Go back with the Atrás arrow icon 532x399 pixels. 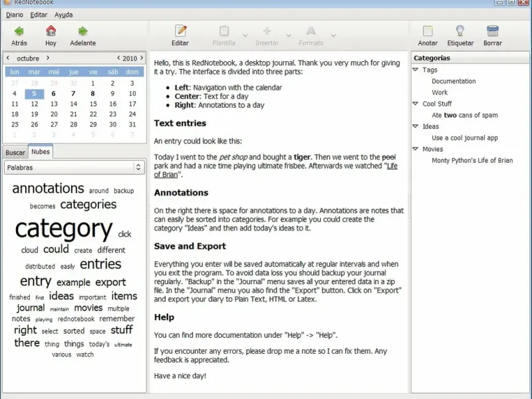tap(19, 31)
